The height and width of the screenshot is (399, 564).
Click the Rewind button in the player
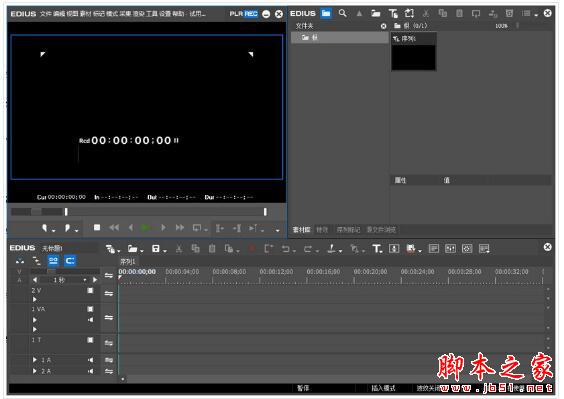click(114, 227)
